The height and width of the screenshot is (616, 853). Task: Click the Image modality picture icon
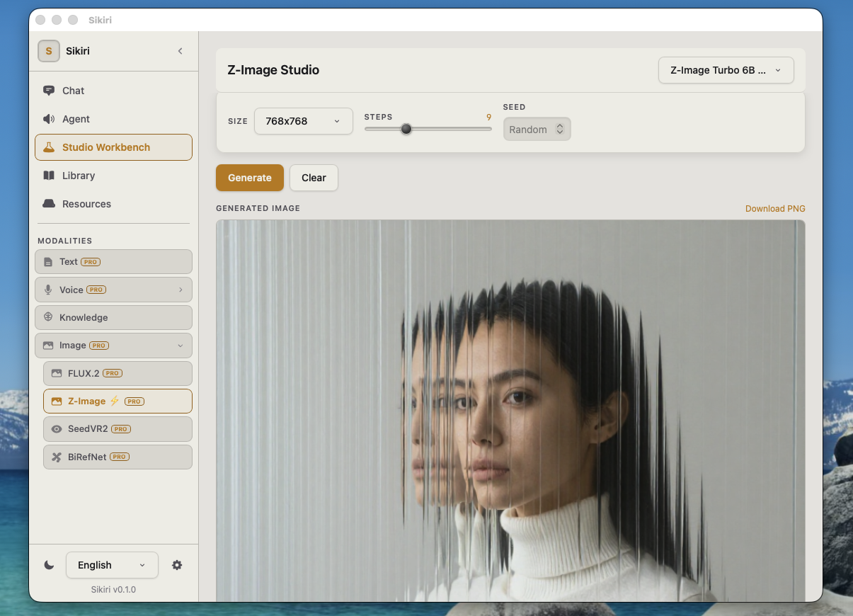[48, 346]
